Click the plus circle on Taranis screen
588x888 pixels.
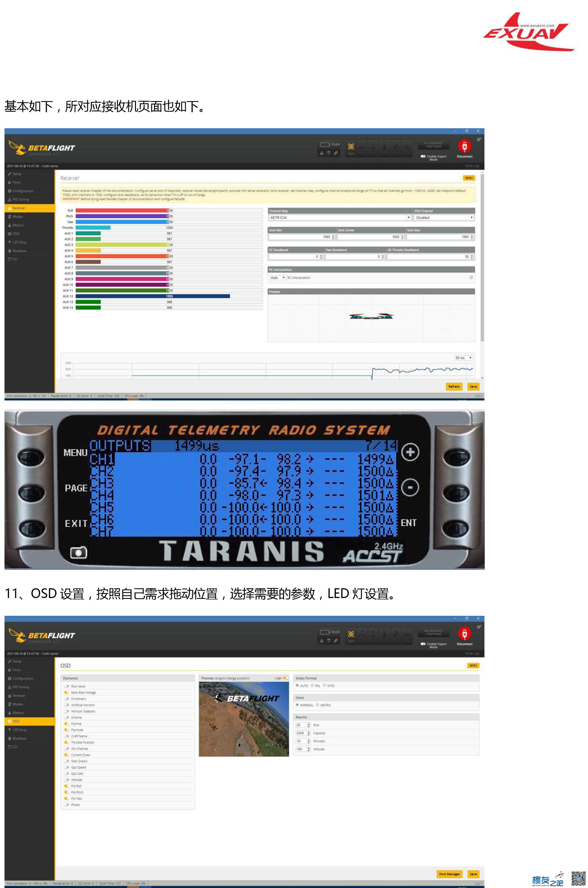click(x=410, y=452)
